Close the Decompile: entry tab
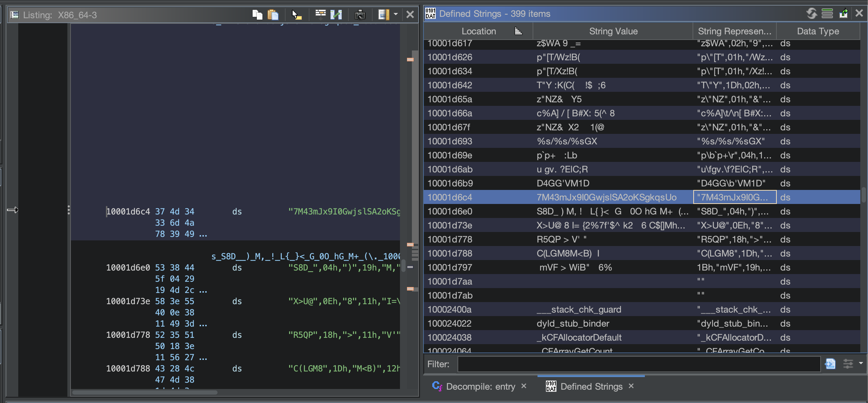Screen dimensions: 868x403 coord(524,386)
